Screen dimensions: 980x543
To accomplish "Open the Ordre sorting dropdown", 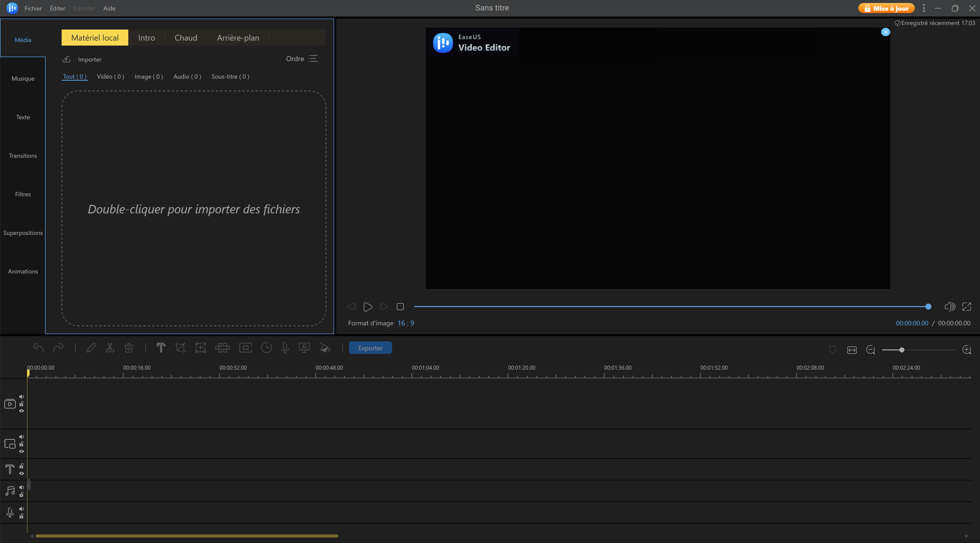I will [301, 59].
